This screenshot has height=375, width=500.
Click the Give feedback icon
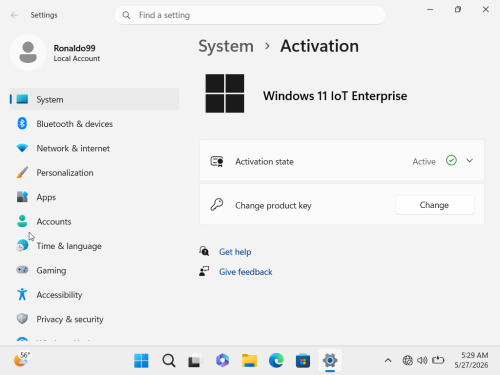[204, 271]
